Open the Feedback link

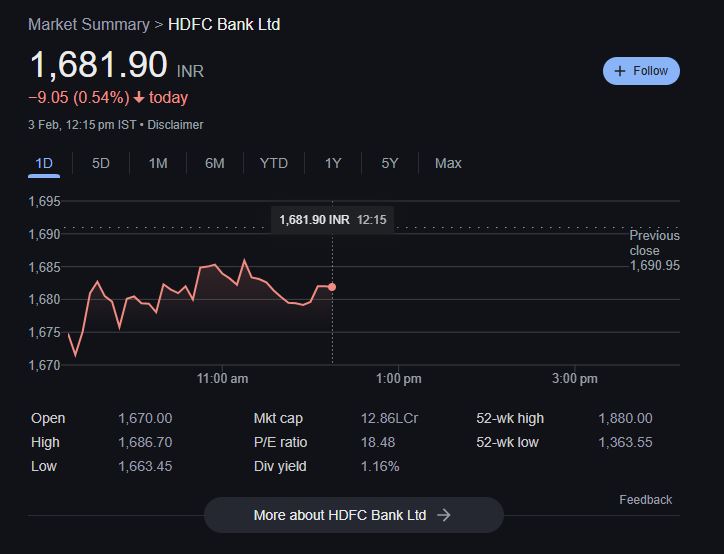[646, 500]
